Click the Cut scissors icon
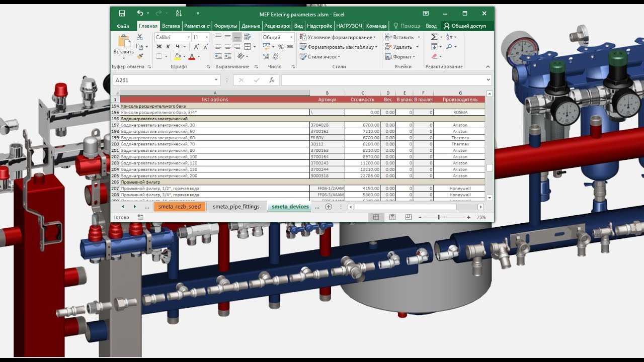The width and height of the screenshot is (644, 362). click(x=140, y=37)
